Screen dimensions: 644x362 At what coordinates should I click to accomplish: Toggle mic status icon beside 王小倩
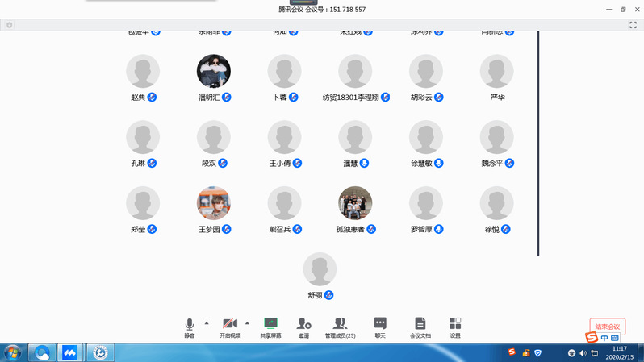(297, 163)
